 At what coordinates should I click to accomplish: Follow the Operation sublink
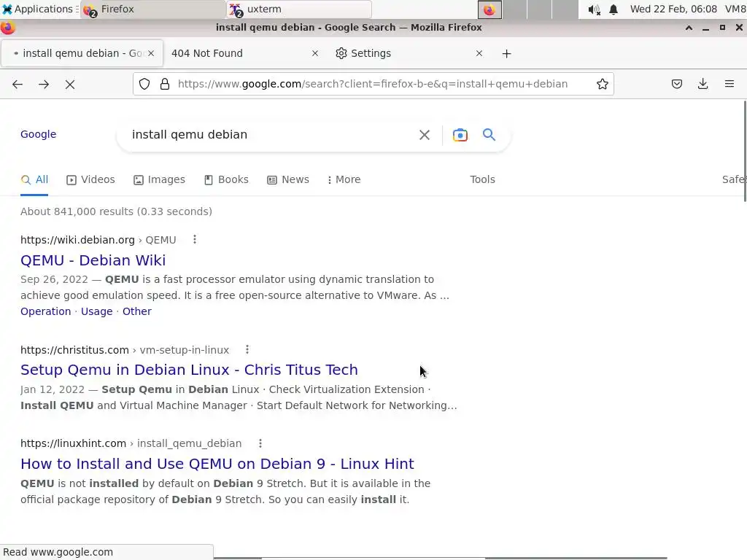pyautogui.click(x=45, y=311)
